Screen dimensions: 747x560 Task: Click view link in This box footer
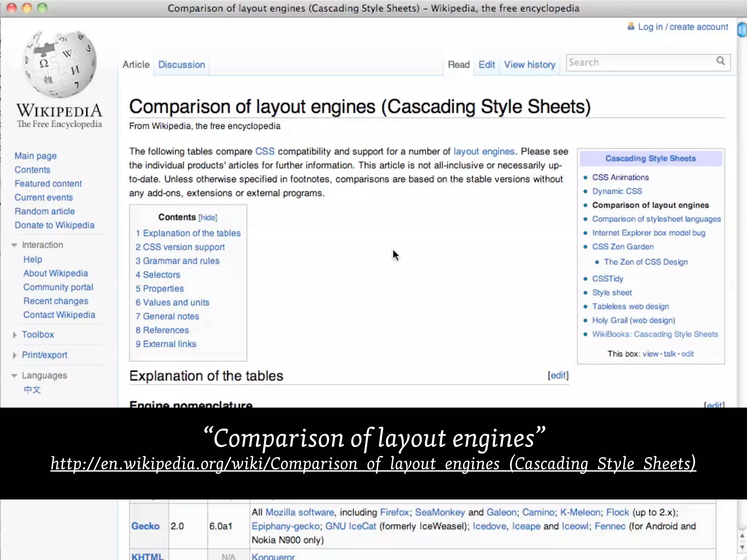coord(650,354)
